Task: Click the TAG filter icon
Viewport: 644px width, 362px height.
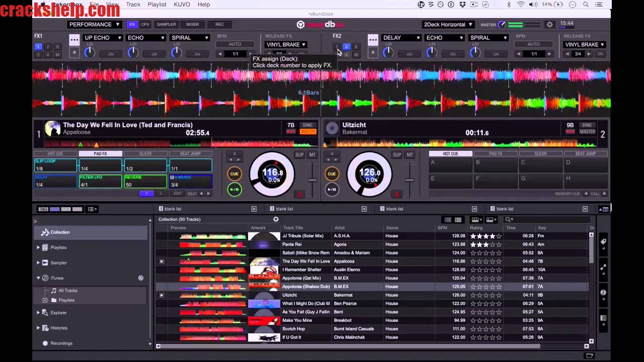Action: click(x=43, y=209)
